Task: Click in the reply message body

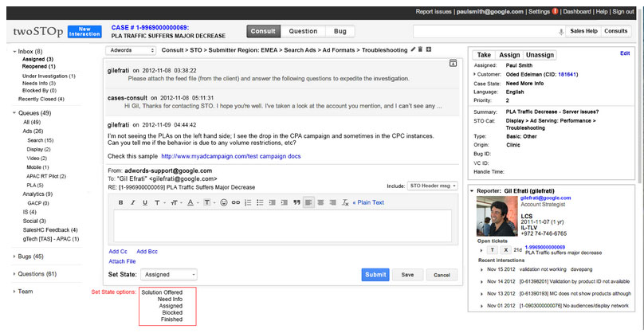Action: click(282, 225)
